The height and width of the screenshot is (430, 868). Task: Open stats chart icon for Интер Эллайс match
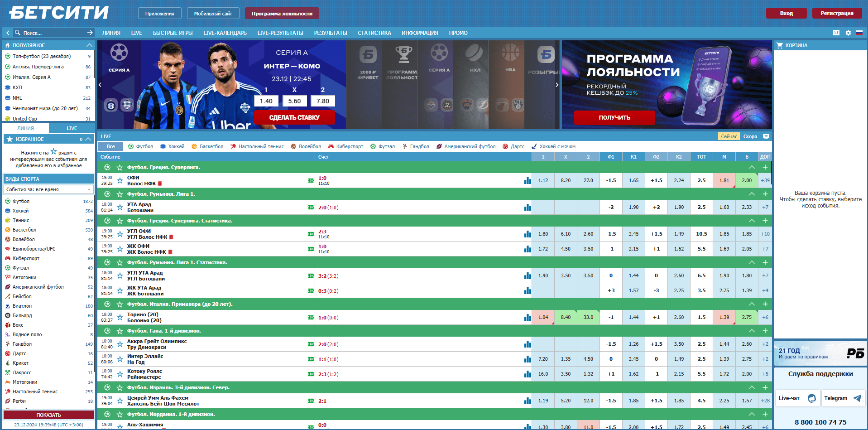click(x=528, y=359)
